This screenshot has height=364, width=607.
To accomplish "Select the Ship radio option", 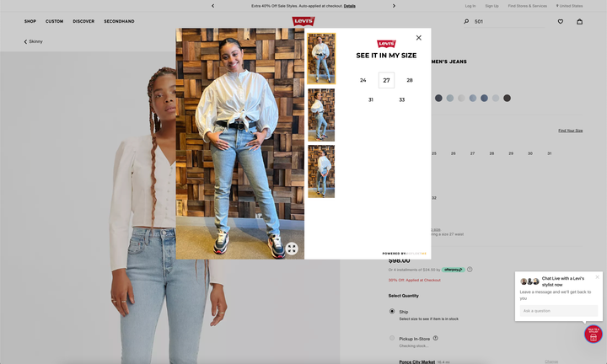I will tap(392, 311).
